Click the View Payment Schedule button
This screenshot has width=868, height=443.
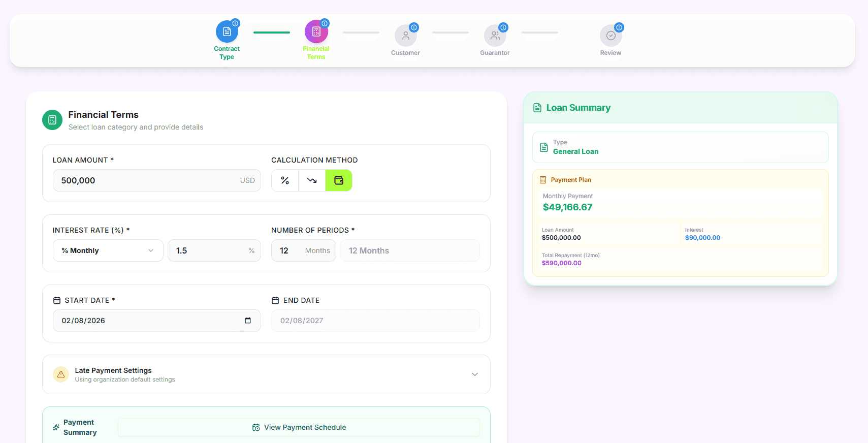coord(299,427)
